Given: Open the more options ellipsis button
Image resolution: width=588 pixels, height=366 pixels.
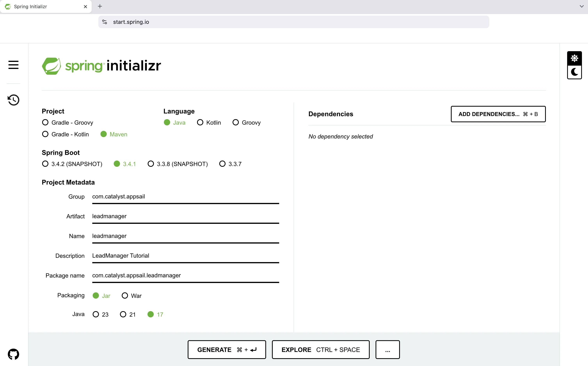Looking at the screenshot, I should click(x=387, y=350).
